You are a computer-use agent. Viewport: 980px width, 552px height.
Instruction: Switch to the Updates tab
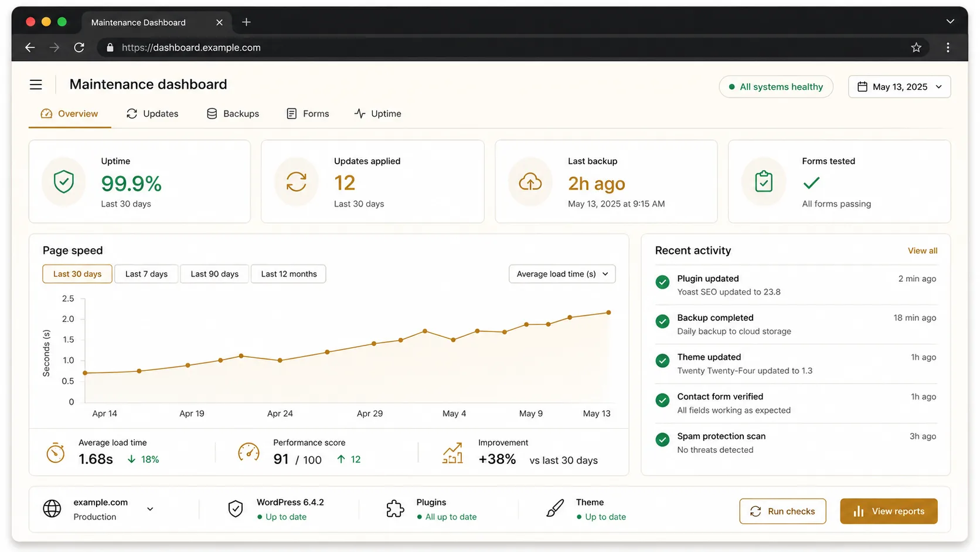(x=152, y=114)
